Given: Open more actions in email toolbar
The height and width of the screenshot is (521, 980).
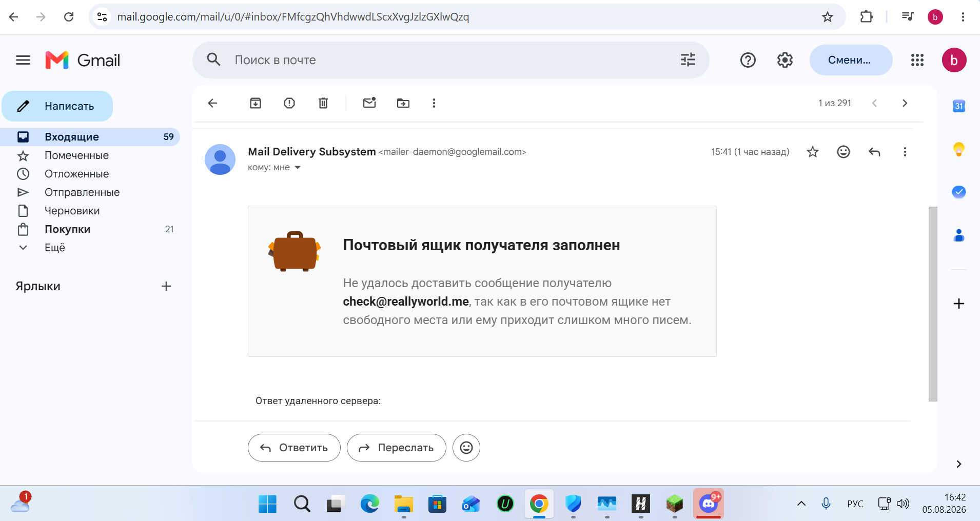Looking at the screenshot, I should [434, 103].
